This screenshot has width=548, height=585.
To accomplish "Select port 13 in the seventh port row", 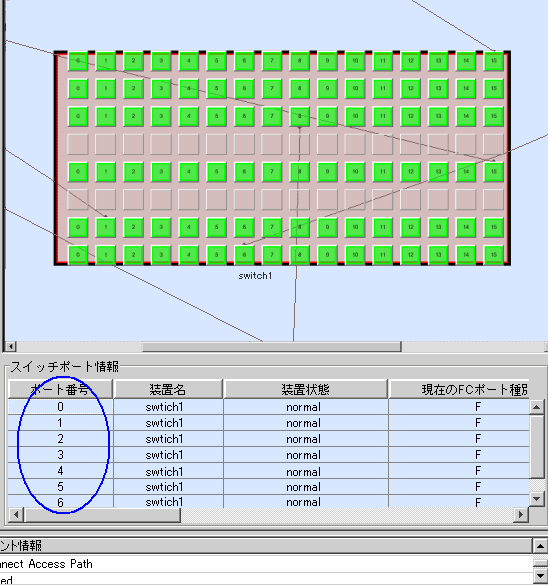I will (x=438, y=227).
